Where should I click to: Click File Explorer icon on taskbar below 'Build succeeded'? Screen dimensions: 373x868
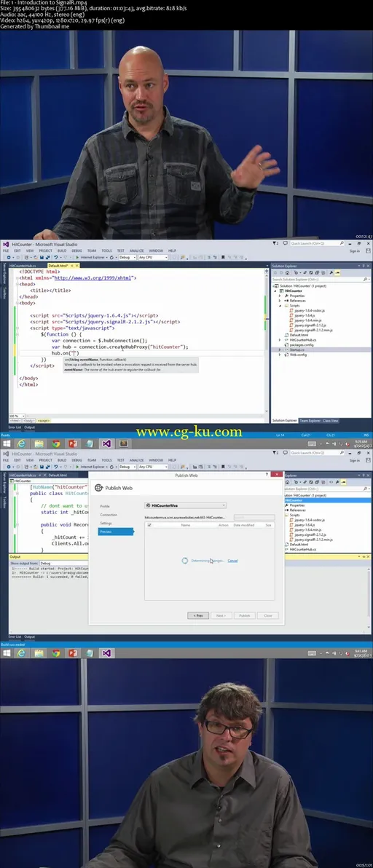(39, 653)
